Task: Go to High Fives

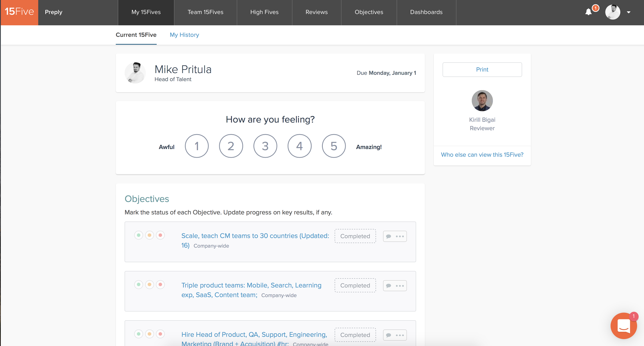Action: point(264,12)
